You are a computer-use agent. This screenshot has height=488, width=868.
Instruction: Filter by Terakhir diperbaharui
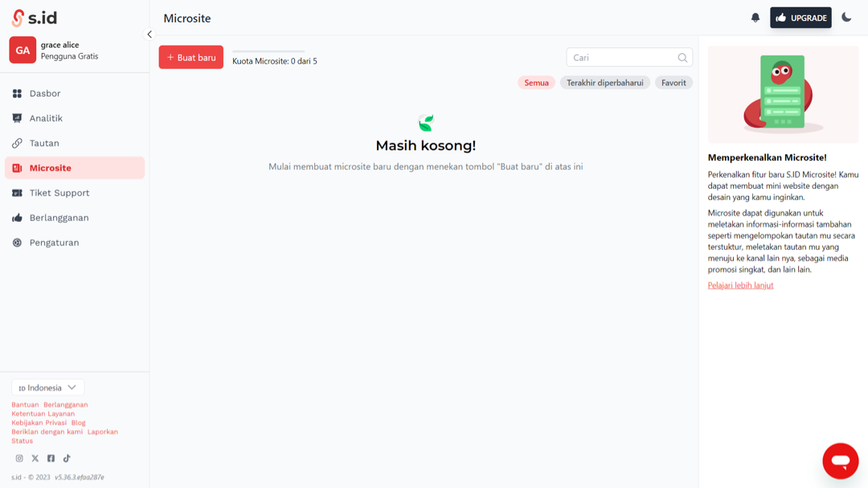pos(604,83)
